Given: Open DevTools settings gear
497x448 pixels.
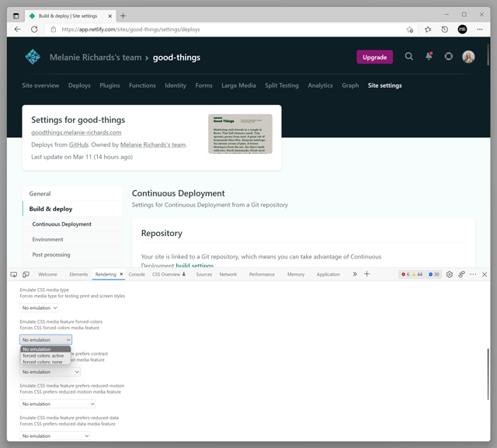Looking at the screenshot, I should [x=449, y=274].
